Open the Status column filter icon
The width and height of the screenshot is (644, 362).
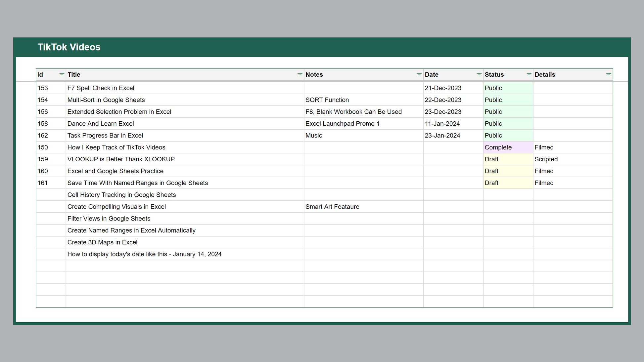pyautogui.click(x=529, y=75)
